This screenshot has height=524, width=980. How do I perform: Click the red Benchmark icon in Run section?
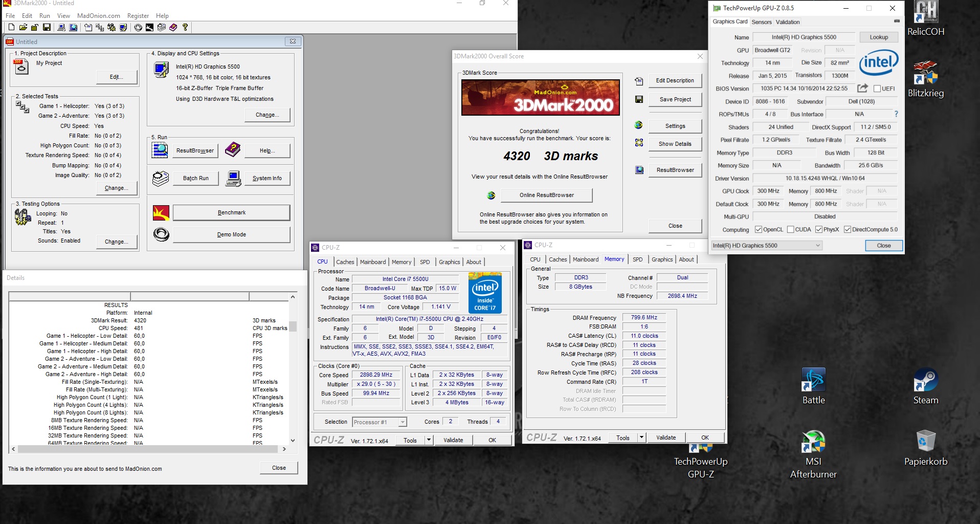click(161, 212)
